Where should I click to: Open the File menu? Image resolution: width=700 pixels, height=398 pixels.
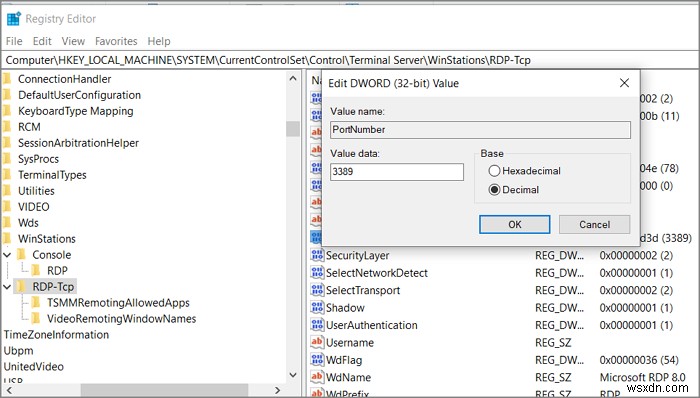pyautogui.click(x=14, y=41)
